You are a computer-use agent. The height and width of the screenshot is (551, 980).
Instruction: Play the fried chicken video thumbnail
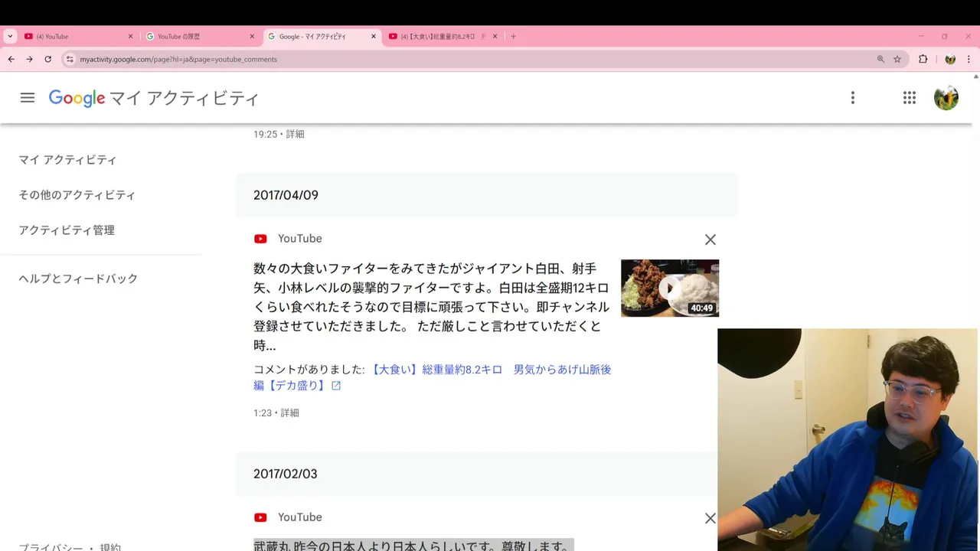(x=670, y=288)
